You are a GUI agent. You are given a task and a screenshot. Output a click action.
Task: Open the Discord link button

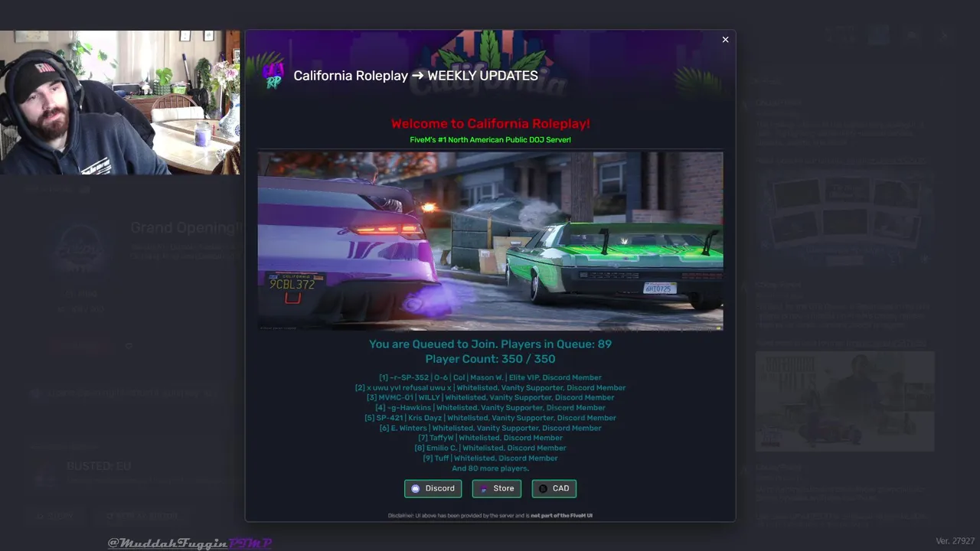pos(433,488)
